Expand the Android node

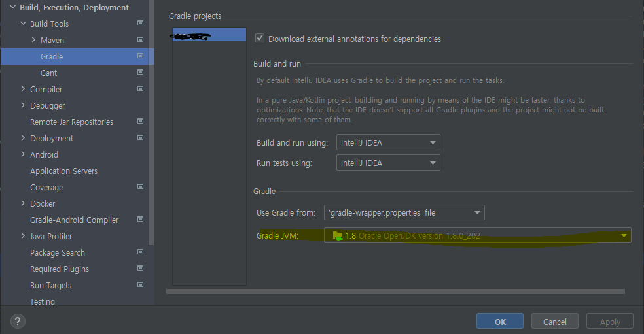[x=23, y=154]
